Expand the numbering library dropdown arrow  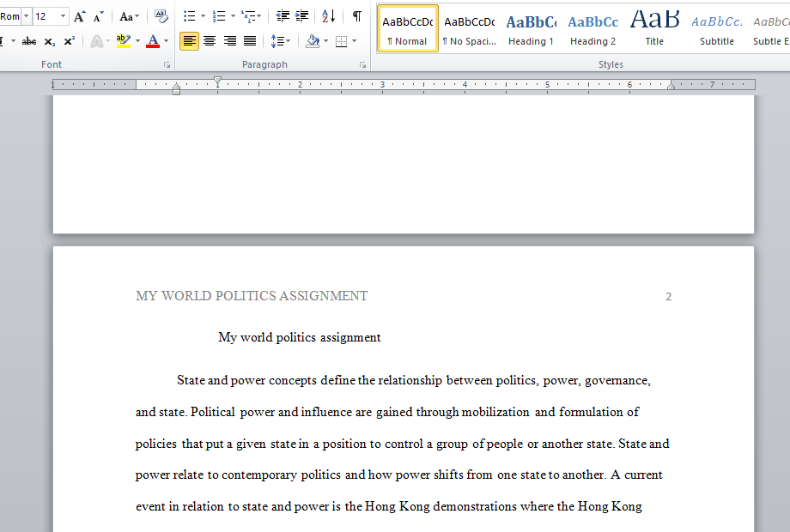(233, 16)
